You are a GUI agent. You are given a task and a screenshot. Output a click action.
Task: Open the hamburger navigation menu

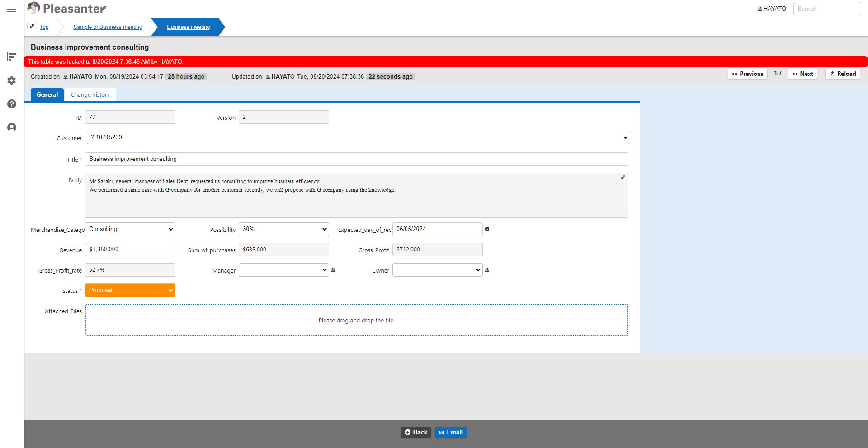[x=12, y=12]
